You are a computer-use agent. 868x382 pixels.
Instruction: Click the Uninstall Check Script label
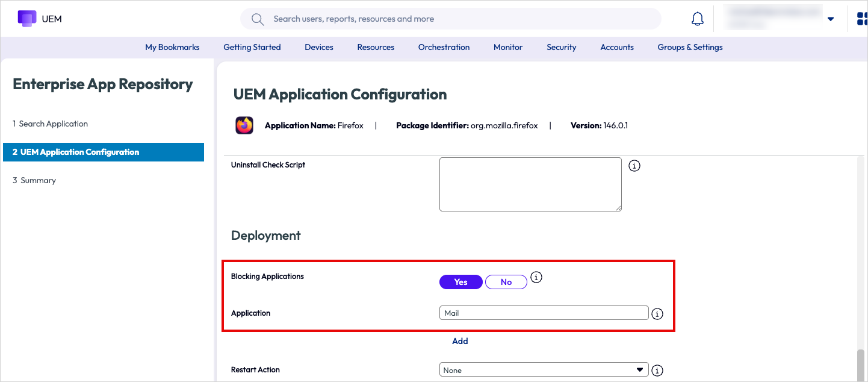coord(268,165)
